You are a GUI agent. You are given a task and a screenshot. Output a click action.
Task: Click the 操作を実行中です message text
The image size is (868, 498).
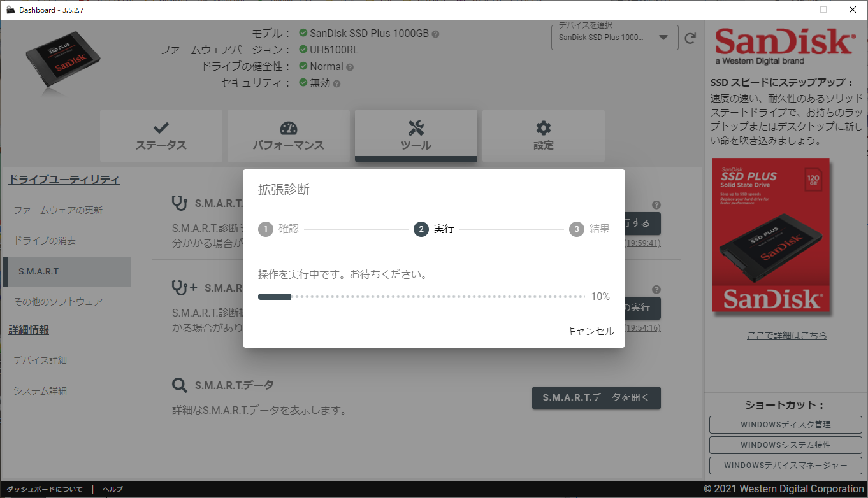pyautogui.click(x=342, y=275)
